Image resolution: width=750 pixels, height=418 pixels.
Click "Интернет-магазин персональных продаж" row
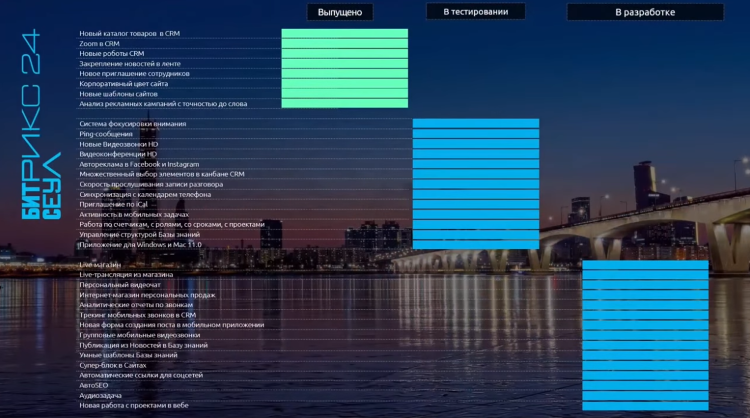point(147,295)
